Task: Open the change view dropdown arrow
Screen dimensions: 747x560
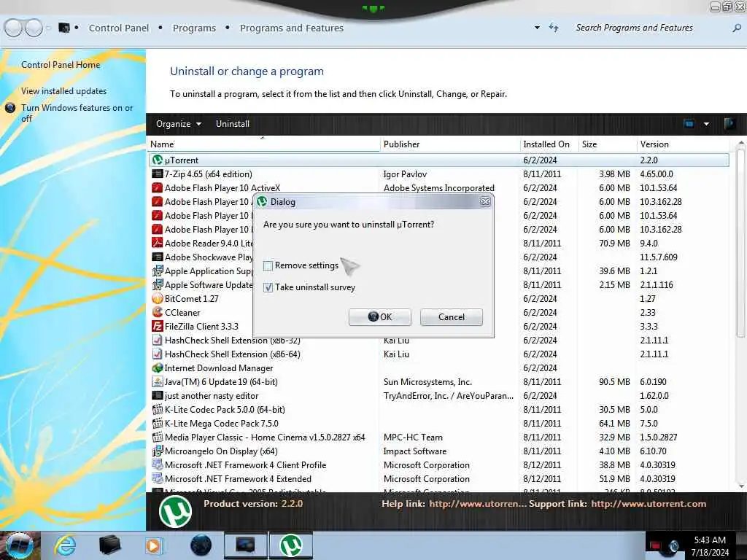Action: click(706, 124)
